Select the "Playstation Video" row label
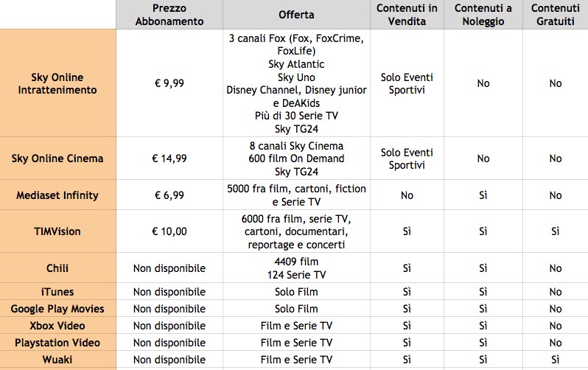 57,343
